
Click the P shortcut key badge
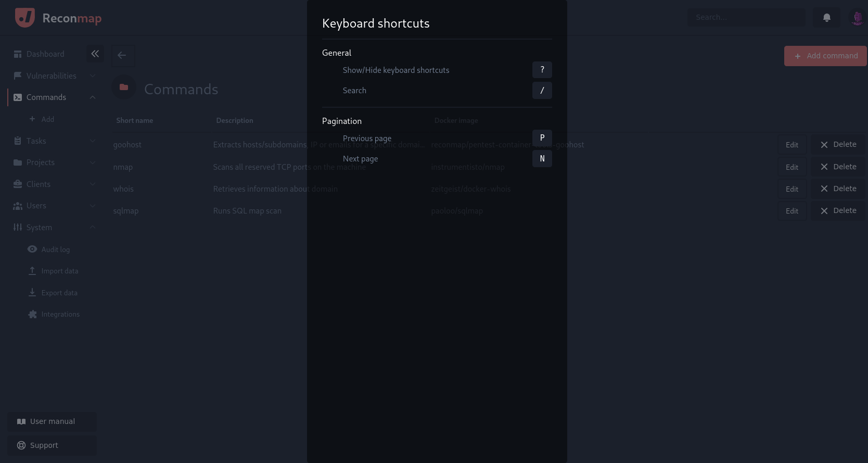(542, 138)
